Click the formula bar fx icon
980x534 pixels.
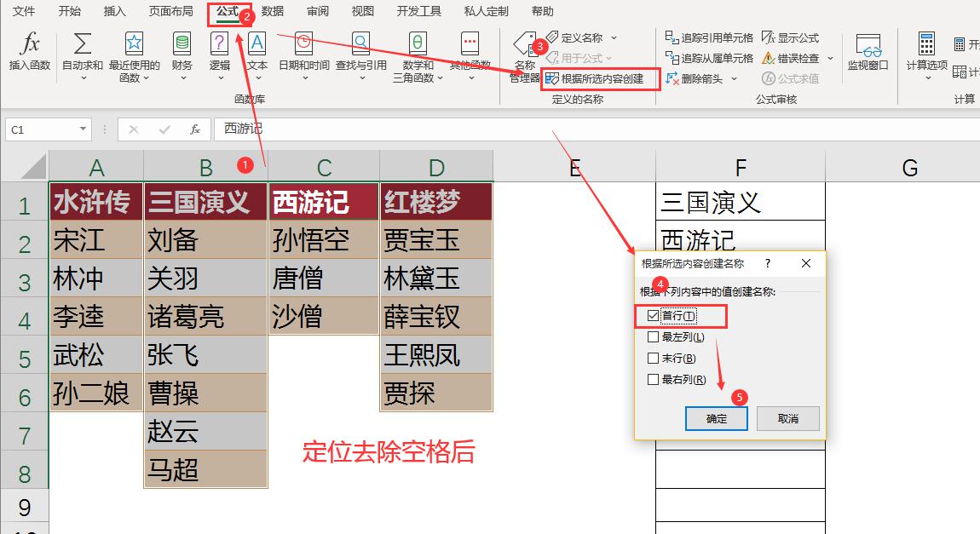click(195, 129)
